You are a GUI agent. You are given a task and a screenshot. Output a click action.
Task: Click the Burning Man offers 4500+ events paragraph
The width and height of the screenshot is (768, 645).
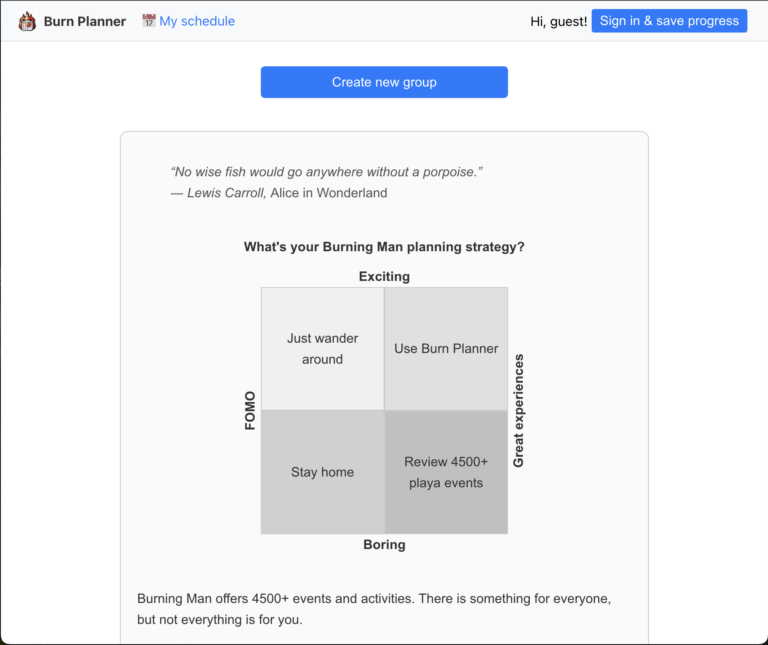[374, 608]
